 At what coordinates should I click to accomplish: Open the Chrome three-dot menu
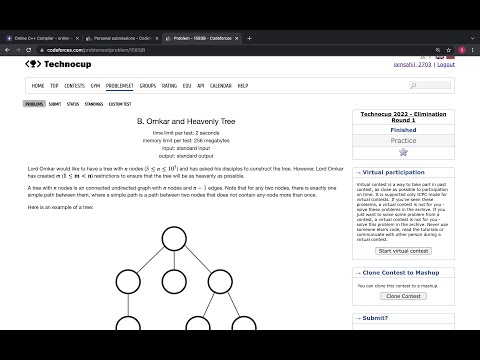pyautogui.click(x=472, y=50)
